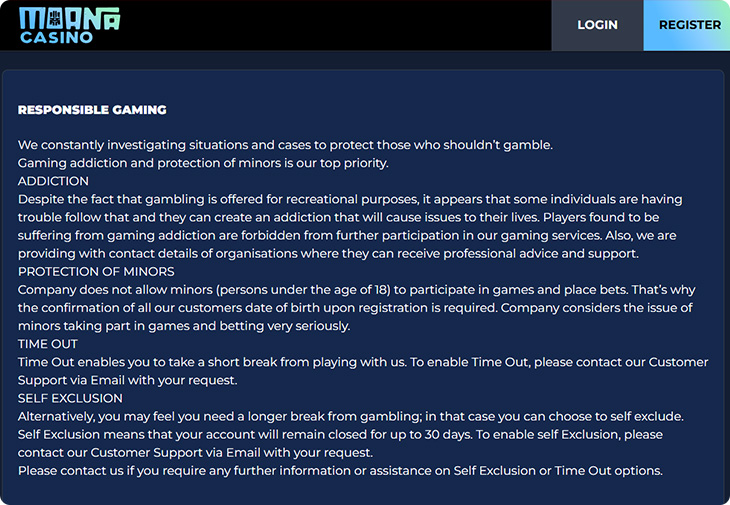Click line starting 'Alternatively, you may feel'

[x=351, y=417]
